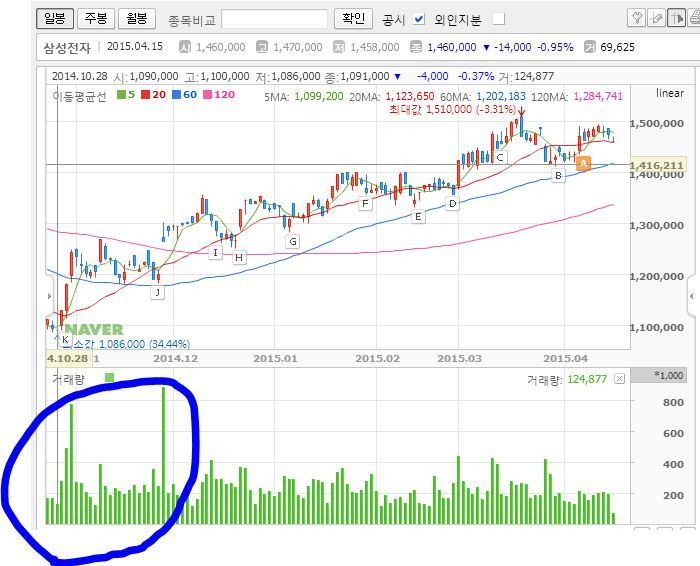The height and width of the screenshot is (566, 700).
Task: Focus the 종목비교 stock comparison input field
Action: pyautogui.click(x=275, y=19)
